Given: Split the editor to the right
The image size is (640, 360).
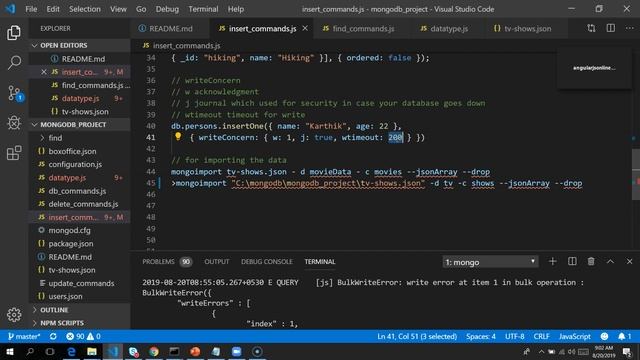Looking at the screenshot, I should [x=611, y=28].
